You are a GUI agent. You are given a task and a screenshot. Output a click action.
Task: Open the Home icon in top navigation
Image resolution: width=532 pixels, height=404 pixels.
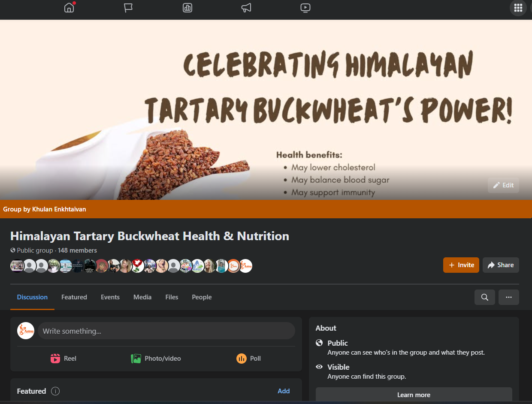69,8
